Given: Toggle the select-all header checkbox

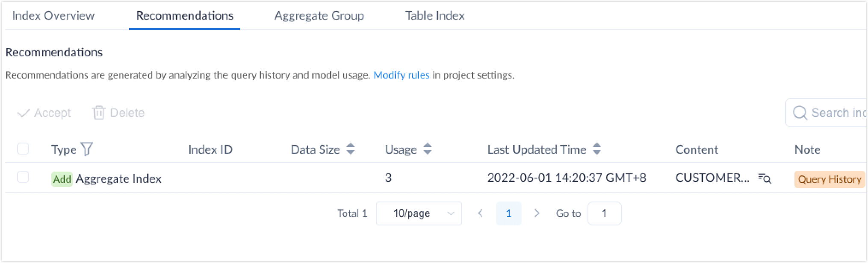Looking at the screenshot, I should (23, 149).
